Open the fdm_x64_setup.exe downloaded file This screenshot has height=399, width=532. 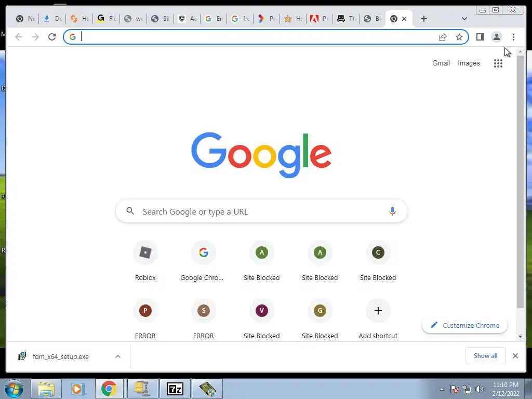tap(61, 356)
